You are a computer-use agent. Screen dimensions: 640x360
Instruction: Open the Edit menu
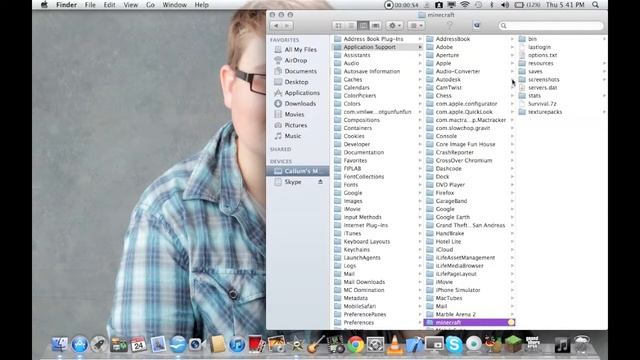tap(109, 5)
